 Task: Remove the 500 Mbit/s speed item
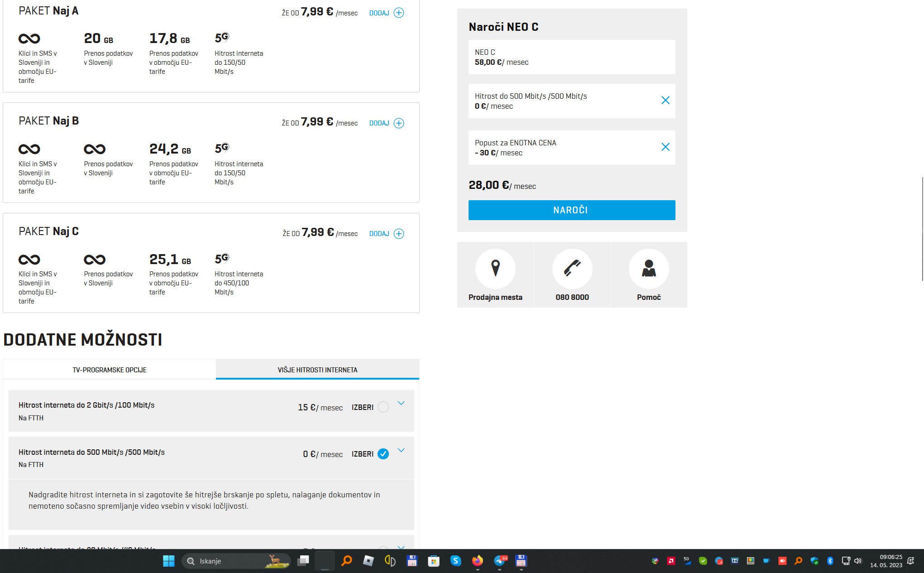665,100
